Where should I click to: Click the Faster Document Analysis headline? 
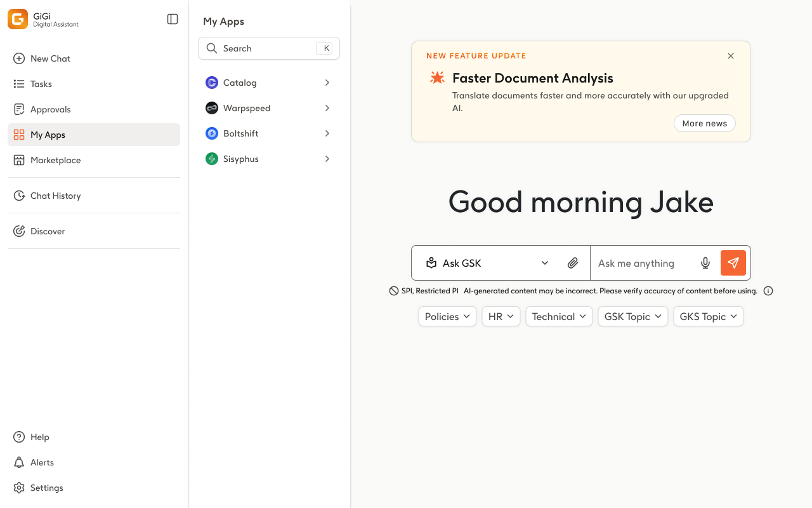(533, 78)
